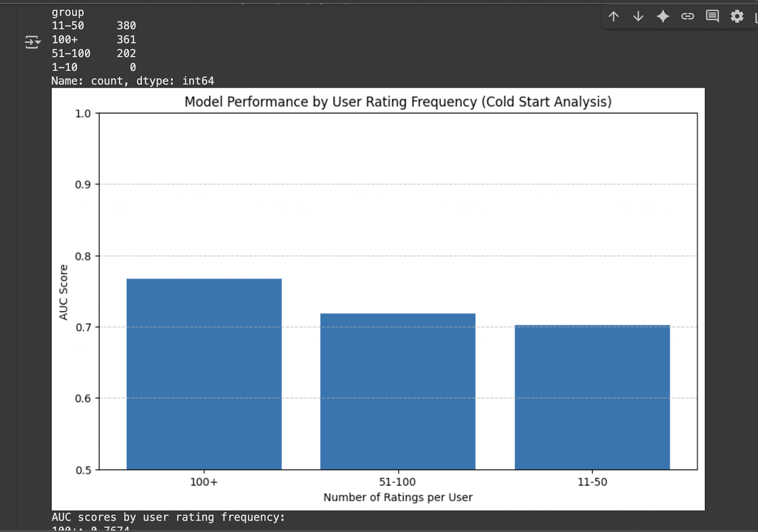
Task: Click the 'Name: count, dtype: int64' output line
Action: [x=133, y=81]
